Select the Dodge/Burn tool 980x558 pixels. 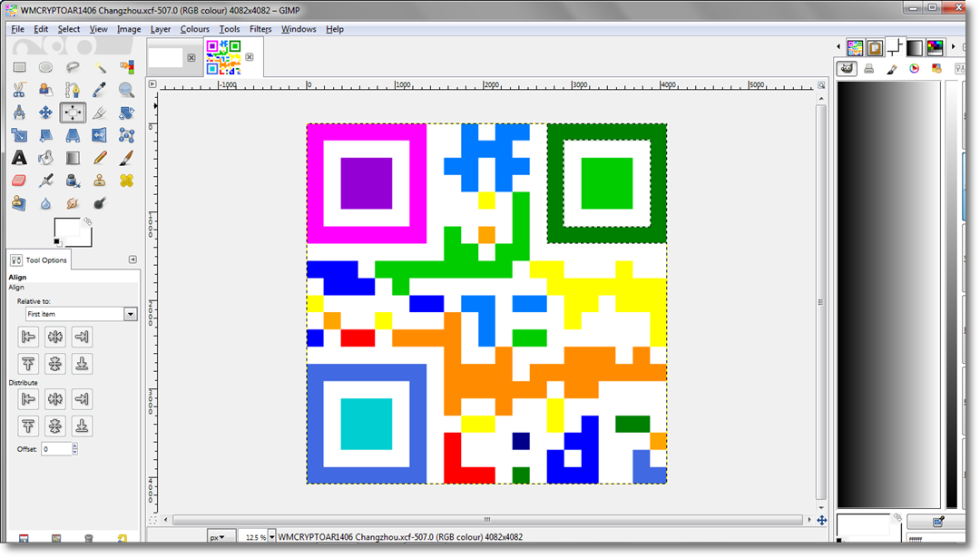tap(100, 203)
